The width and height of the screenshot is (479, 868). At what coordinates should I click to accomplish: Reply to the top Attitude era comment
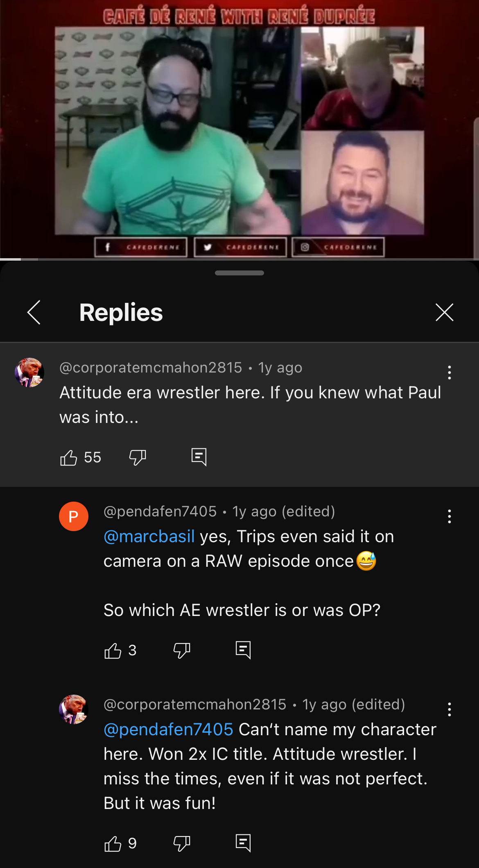pos(199,457)
